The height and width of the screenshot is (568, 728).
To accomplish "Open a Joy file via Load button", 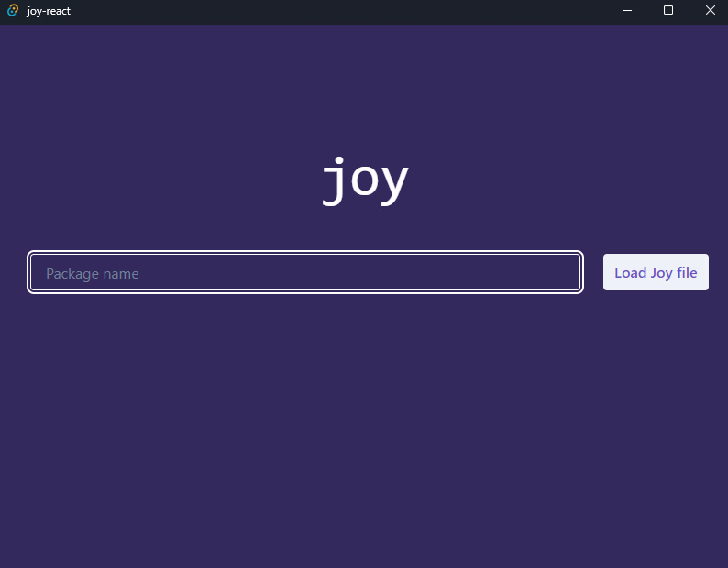I will pyautogui.click(x=656, y=272).
